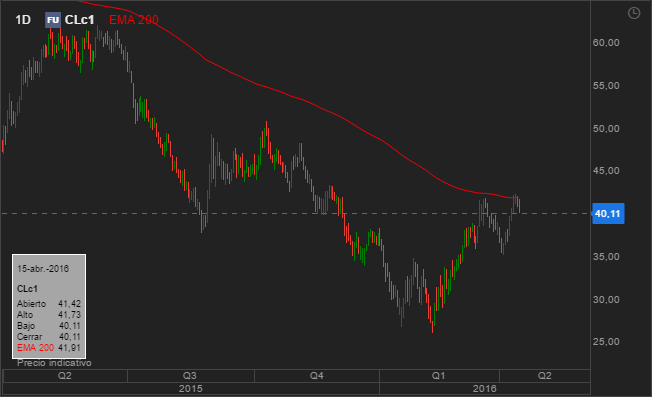Click the CLc1 name inside data box
Image resolution: width=652 pixels, height=397 pixels.
point(27,289)
